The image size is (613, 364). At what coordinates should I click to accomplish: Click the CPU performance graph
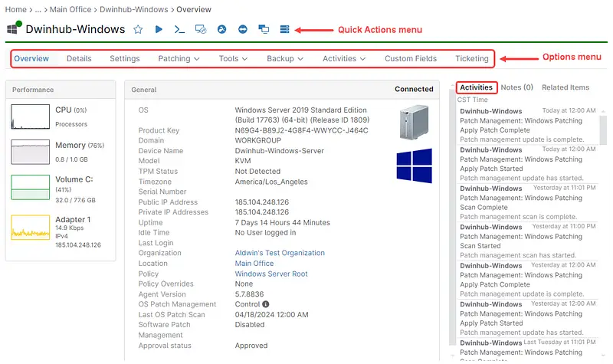[x=29, y=116]
